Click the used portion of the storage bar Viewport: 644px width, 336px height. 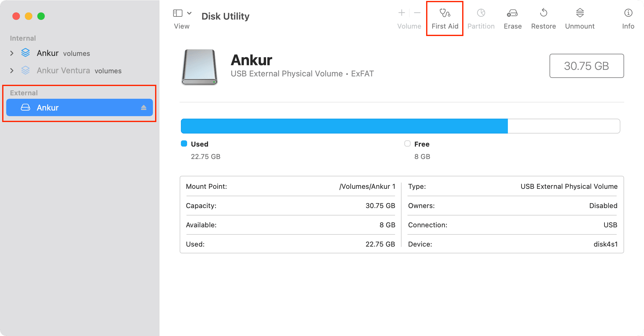(x=344, y=126)
